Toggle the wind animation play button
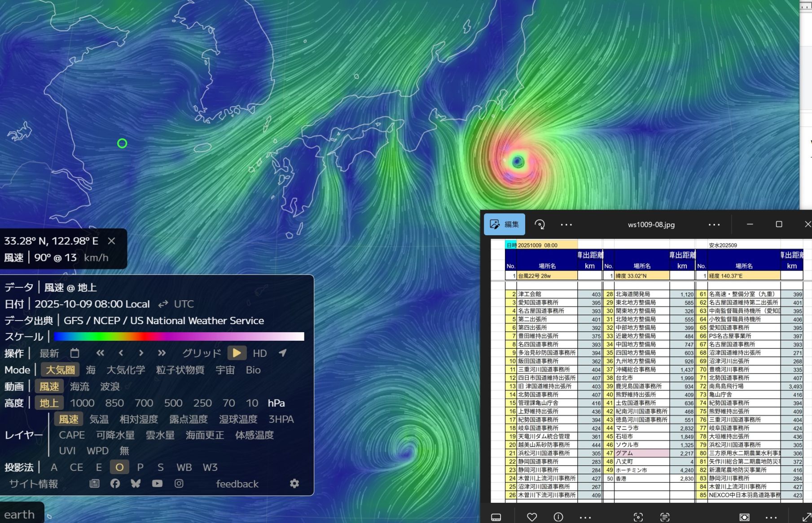 click(x=237, y=353)
